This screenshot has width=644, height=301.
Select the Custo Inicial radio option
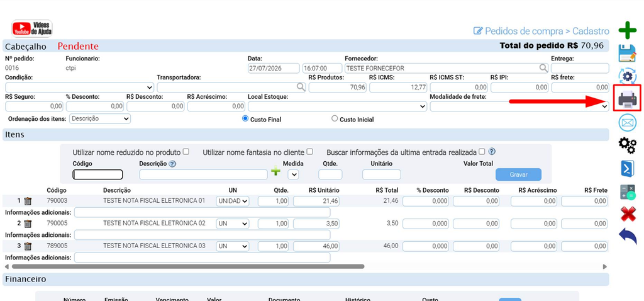[x=335, y=119]
